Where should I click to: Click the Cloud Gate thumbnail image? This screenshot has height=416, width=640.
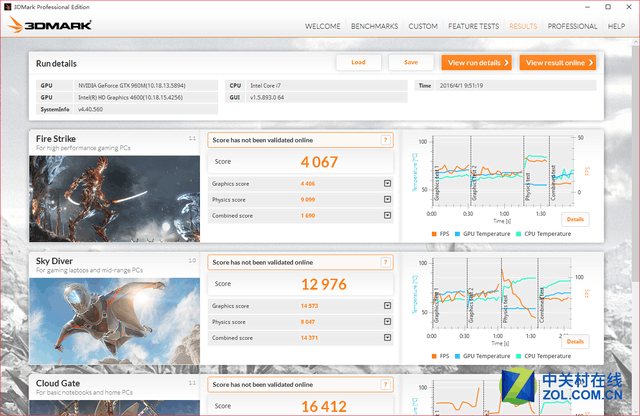click(115, 408)
